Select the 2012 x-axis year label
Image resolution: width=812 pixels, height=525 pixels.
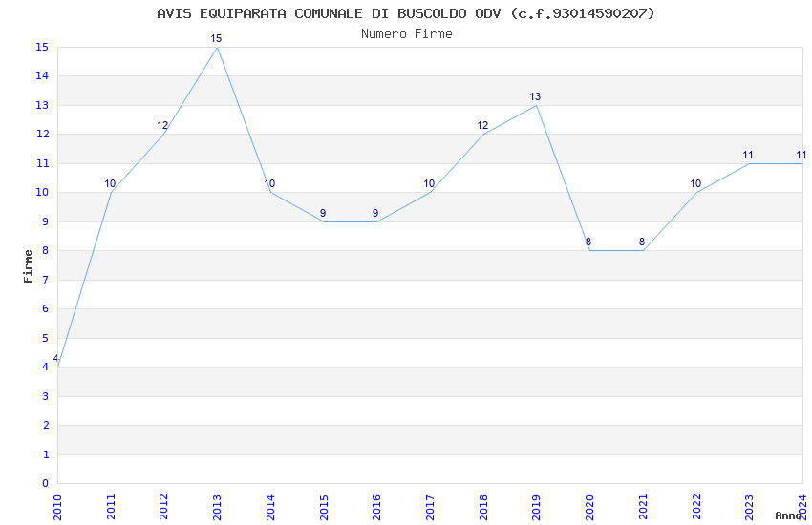click(164, 507)
